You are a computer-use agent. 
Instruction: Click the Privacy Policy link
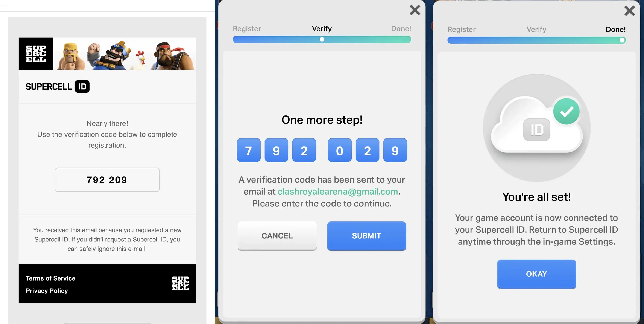[x=47, y=290]
